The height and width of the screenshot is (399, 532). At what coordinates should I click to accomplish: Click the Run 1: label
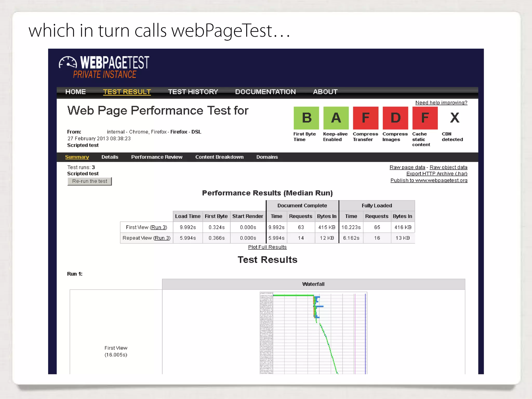point(75,274)
